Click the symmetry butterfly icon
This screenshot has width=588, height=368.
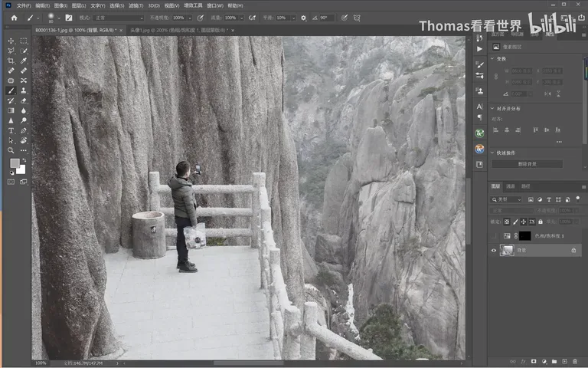point(357,18)
